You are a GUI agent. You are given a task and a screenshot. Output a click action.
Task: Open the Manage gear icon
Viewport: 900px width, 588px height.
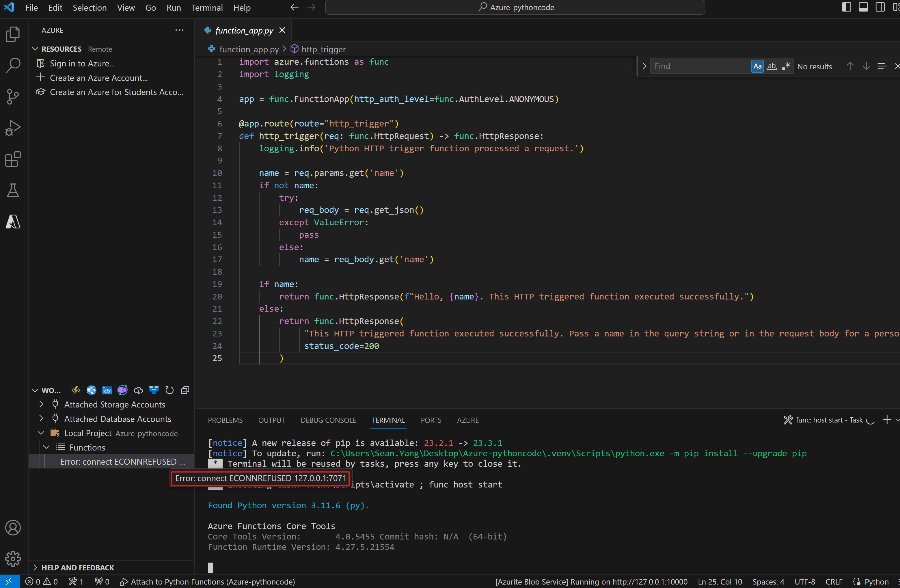pos(13,559)
